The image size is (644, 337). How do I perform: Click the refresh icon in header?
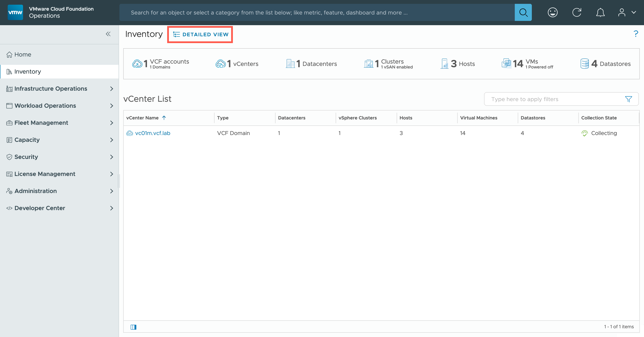tap(576, 12)
